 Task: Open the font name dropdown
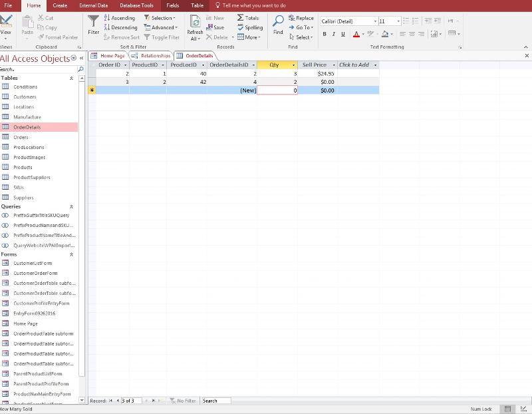click(x=374, y=21)
